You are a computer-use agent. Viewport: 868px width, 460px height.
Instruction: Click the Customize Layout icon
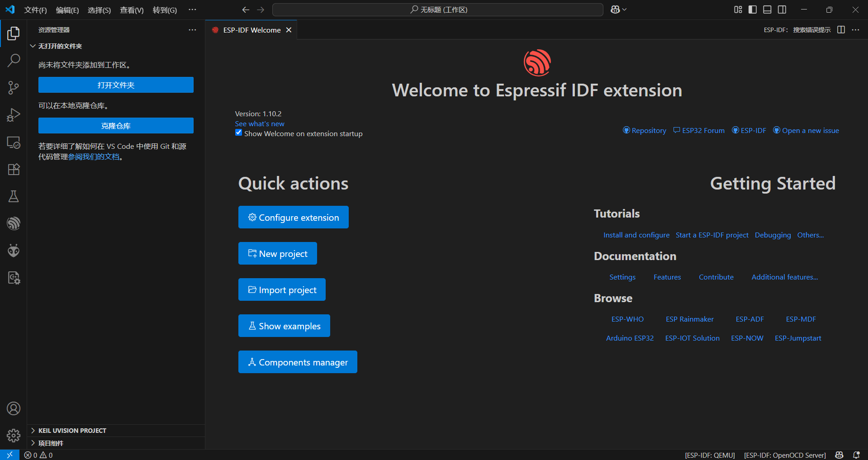(x=738, y=9)
